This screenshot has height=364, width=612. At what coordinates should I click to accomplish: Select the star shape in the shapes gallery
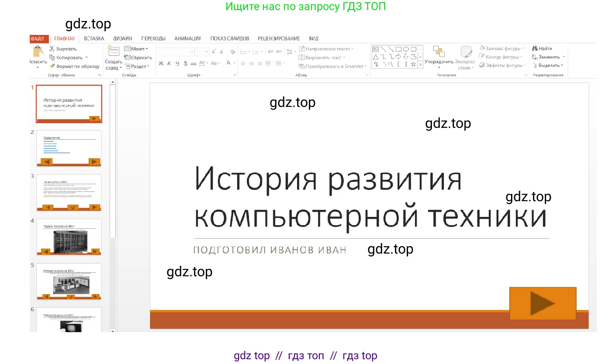pyautogui.click(x=414, y=64)
